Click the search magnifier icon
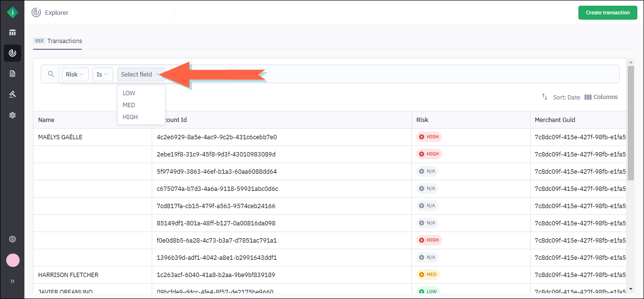The width and height of the screenshot is (644, 299). [51, 74]
